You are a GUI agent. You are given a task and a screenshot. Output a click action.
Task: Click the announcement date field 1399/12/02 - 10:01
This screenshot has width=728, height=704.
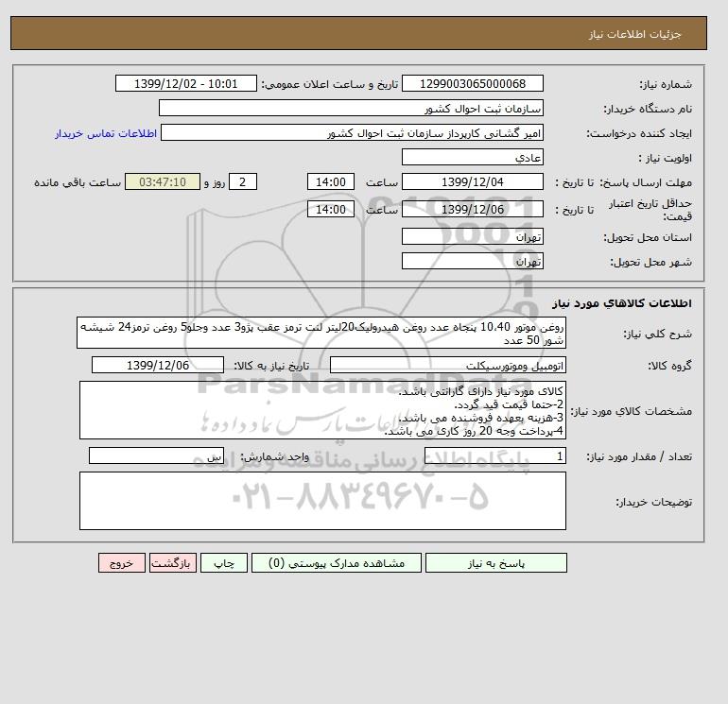pos(185,84)
